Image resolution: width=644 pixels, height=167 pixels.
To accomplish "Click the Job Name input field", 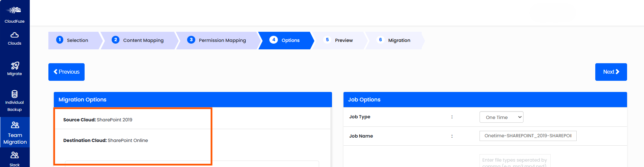I will tap(528, 136).
